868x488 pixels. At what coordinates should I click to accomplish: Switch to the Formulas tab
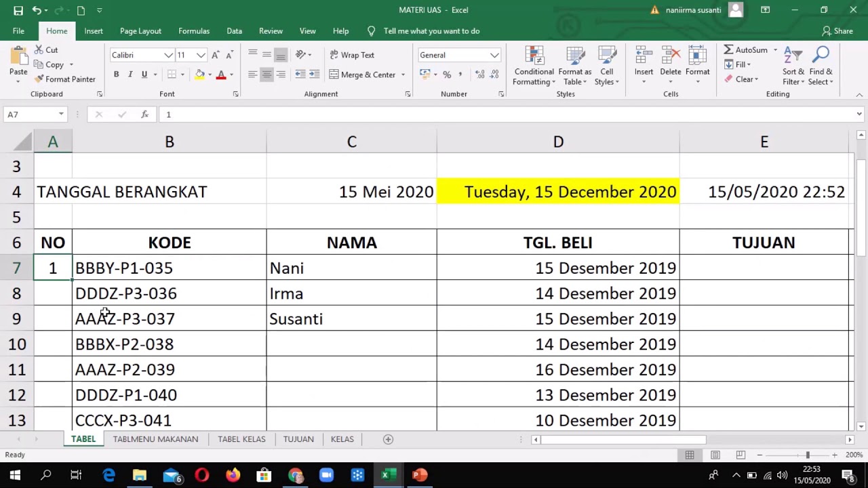(194, 31)
